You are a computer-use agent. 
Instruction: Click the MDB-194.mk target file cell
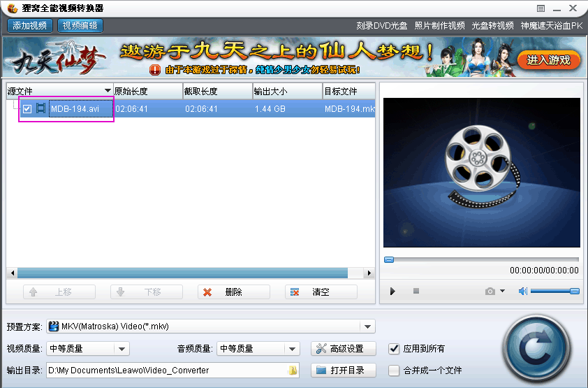tap(349, 109)
